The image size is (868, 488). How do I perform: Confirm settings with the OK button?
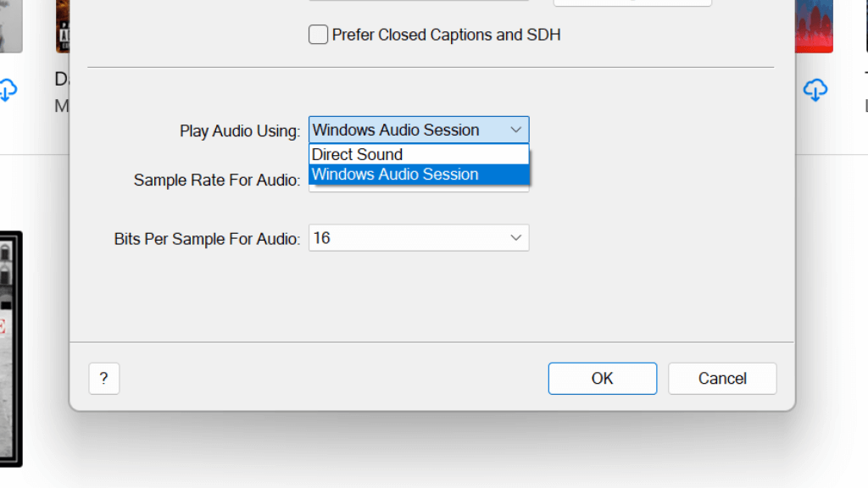click(602, 379)
